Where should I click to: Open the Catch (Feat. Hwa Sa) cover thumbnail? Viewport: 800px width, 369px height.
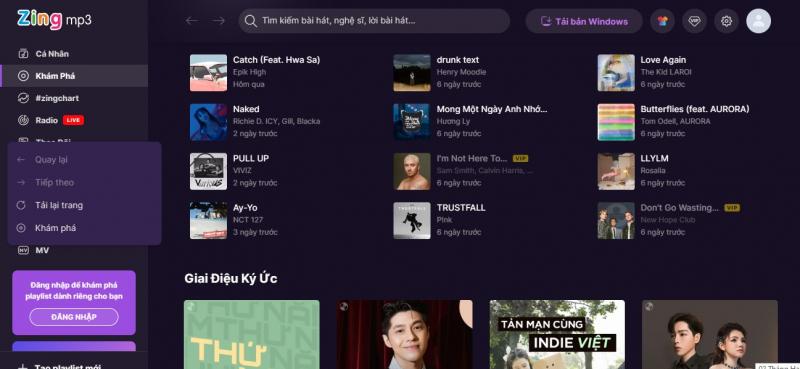(208, 72)
